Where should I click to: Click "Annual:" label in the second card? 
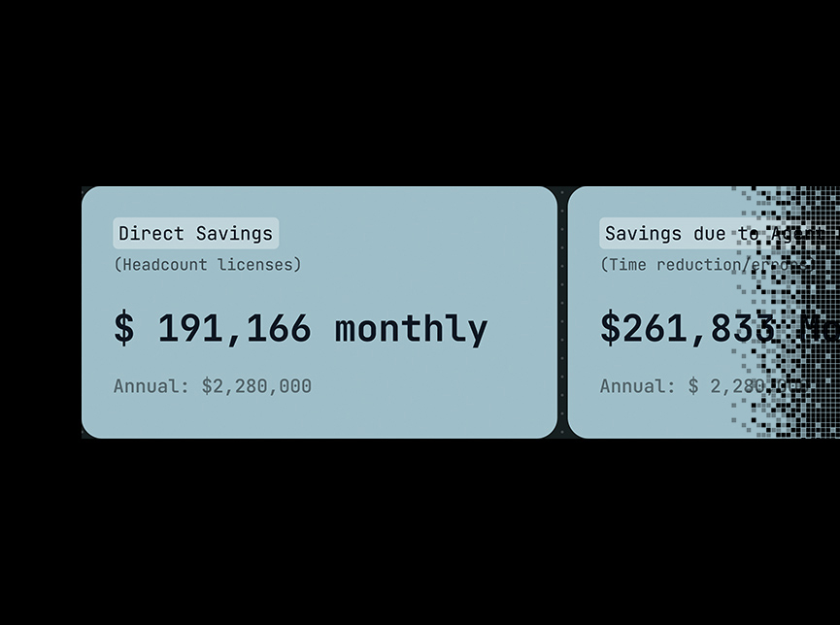(638, 386)
